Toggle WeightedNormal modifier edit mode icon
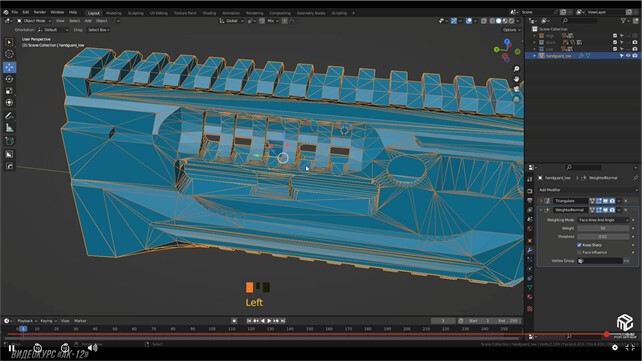 tap(599, 210)
